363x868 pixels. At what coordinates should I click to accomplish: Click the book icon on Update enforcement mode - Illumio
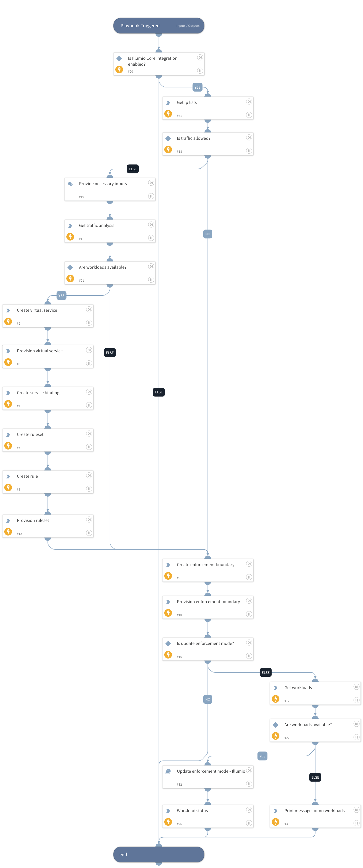(x=168, y=771)
